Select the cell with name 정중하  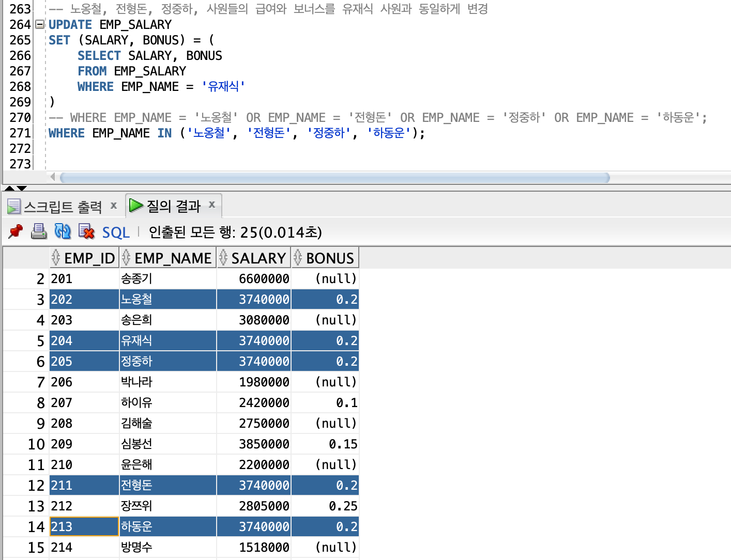(168, 362)
